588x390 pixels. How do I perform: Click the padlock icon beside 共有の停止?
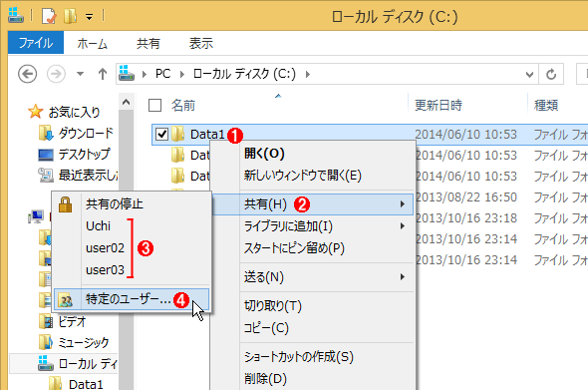65,204
